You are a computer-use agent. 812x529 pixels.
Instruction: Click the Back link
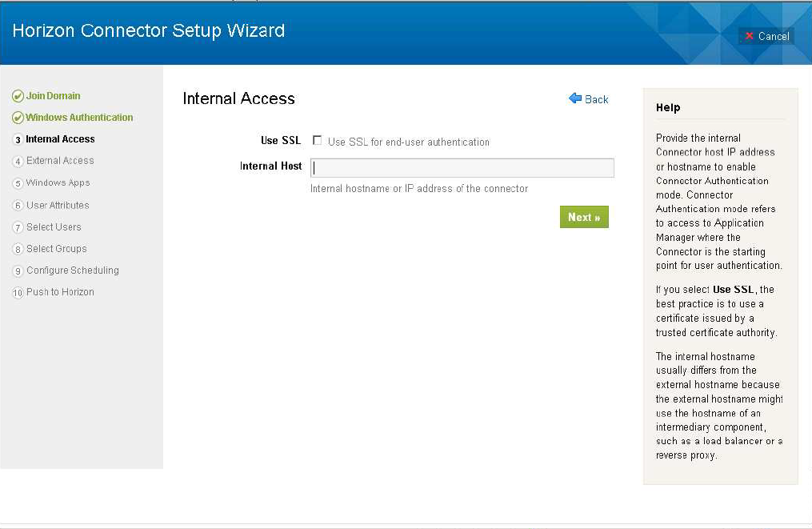(x=596, y=99)
